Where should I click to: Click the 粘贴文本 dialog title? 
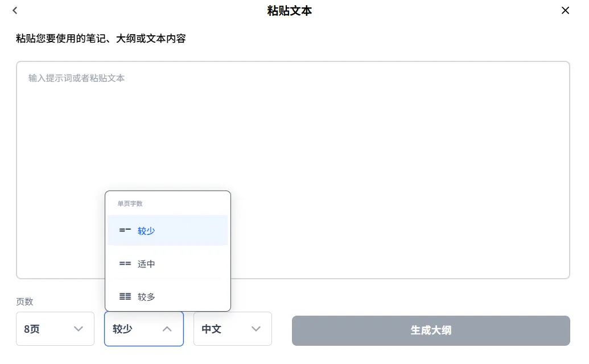[290, 11]
